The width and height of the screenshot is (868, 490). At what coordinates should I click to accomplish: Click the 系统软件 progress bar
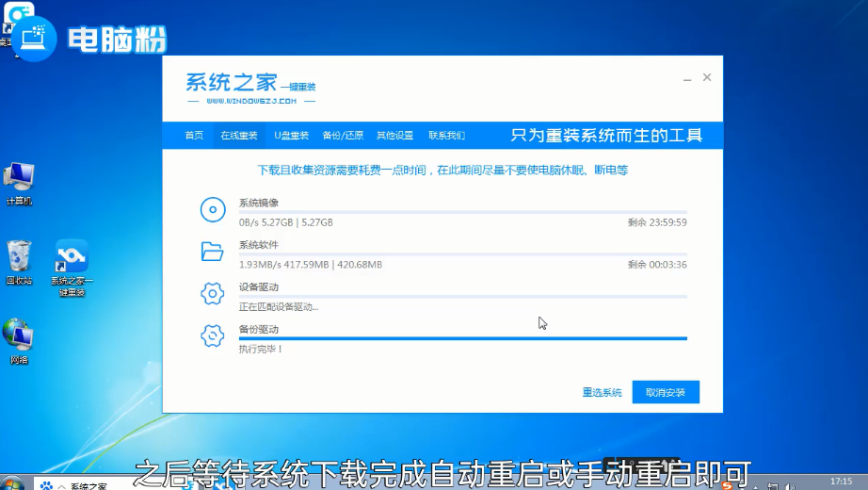[463, 253]
